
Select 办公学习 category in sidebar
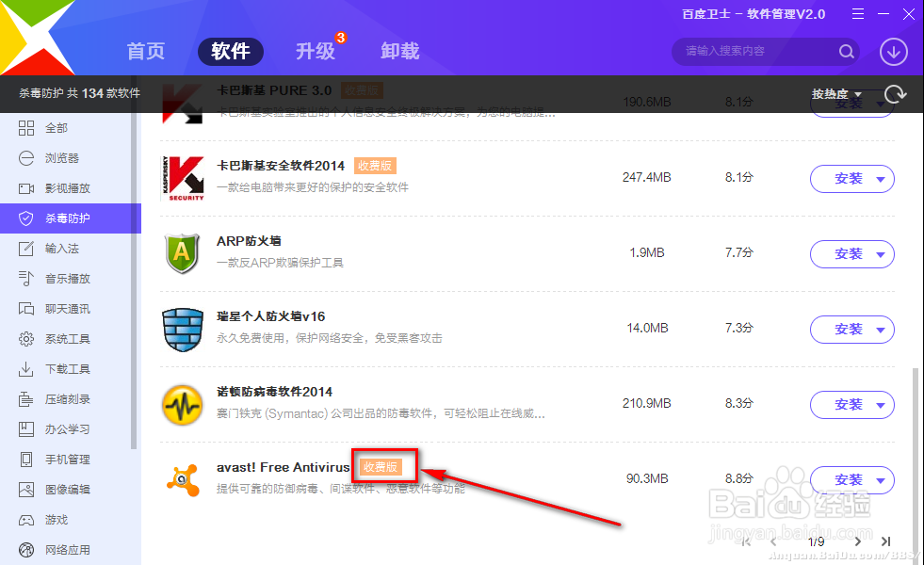coord(71,429)
